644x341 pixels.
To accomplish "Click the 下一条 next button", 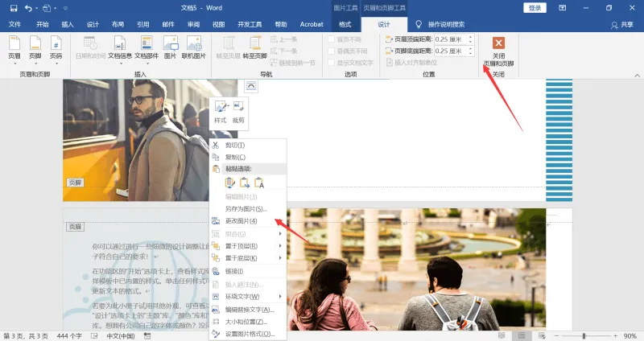I will [284, 51].
